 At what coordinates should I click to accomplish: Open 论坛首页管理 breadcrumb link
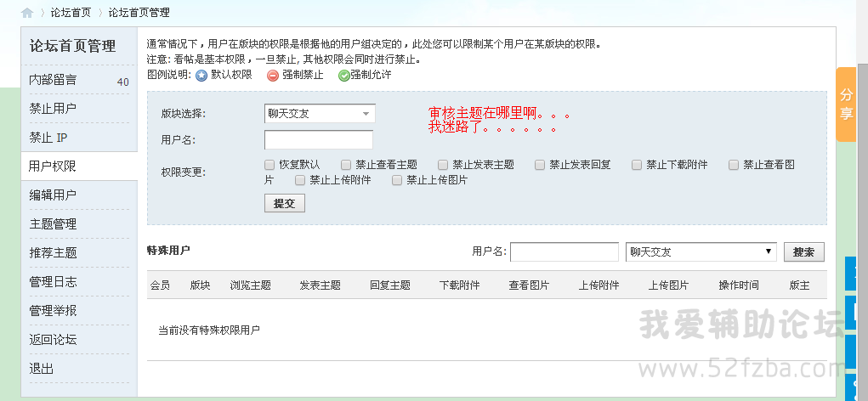coord(139,12)
